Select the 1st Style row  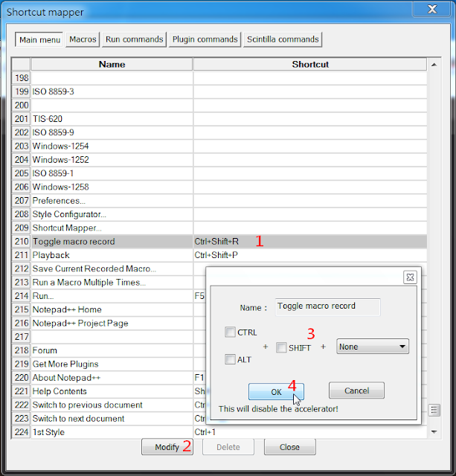[x=219, y=432]
